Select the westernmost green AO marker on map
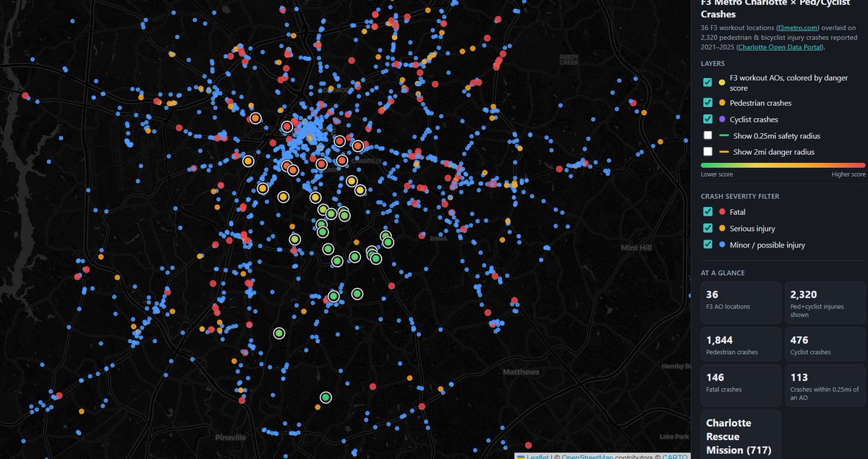868x459 pixels. [x=279, y=333]
